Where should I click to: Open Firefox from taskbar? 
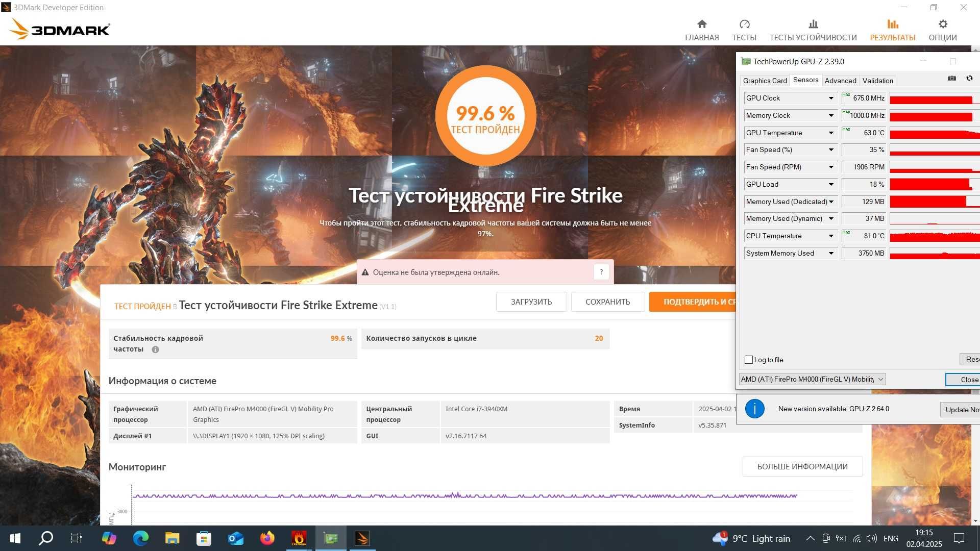coord(267,538)
